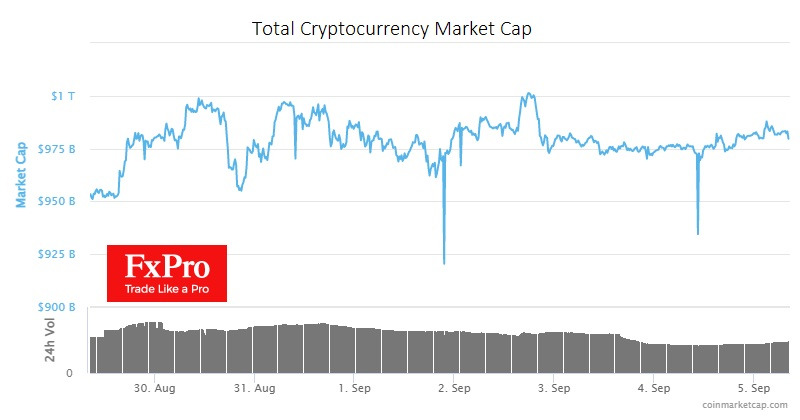Click the sharp dip after 4. Sep
The width and height of the screenshot is (800, 420).
pyautogui.click(x=697, y=233)
